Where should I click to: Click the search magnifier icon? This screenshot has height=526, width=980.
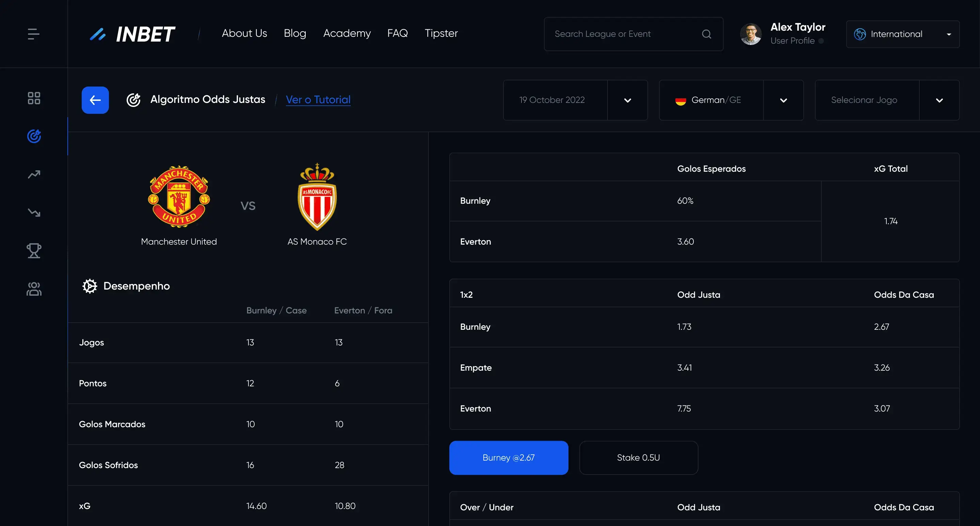(706, 34)
